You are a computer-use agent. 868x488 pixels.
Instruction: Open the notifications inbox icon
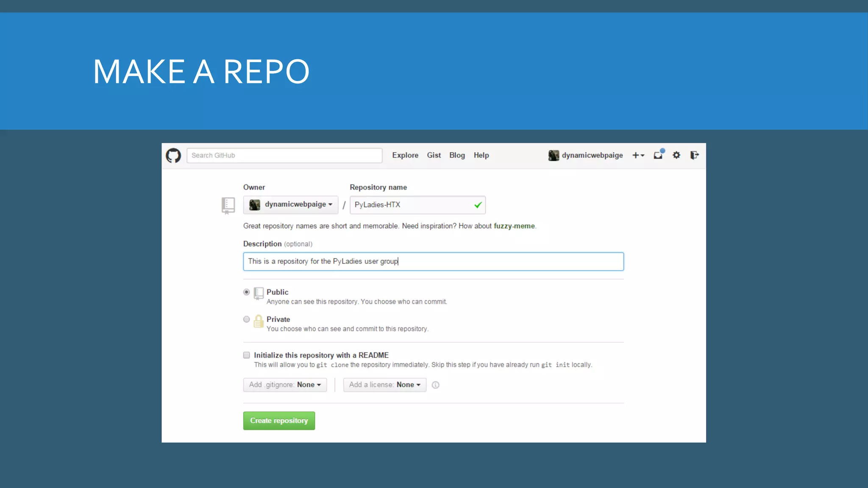point(659,154)
